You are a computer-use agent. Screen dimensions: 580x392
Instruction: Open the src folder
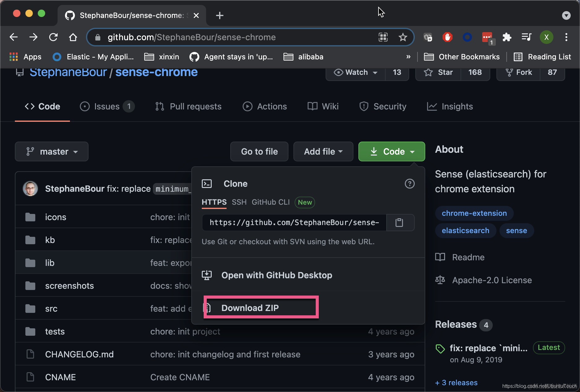click(51, 309)
